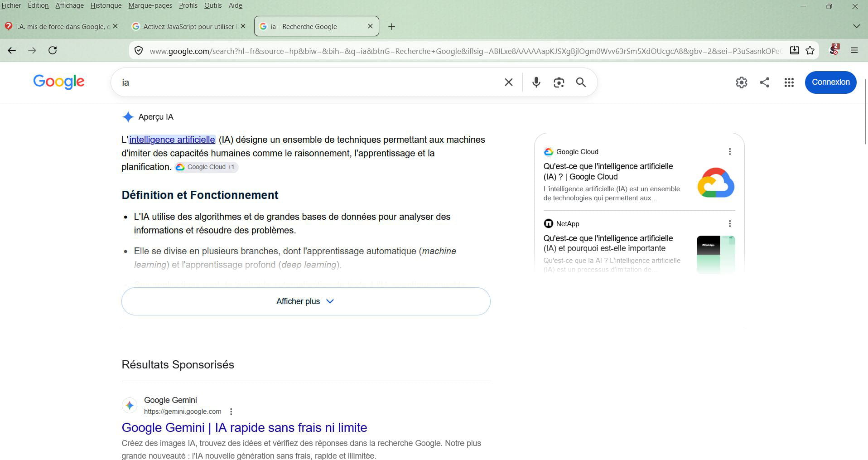
Task: Click the page vertical scrollbar
Action: click(x=865, y=111)
